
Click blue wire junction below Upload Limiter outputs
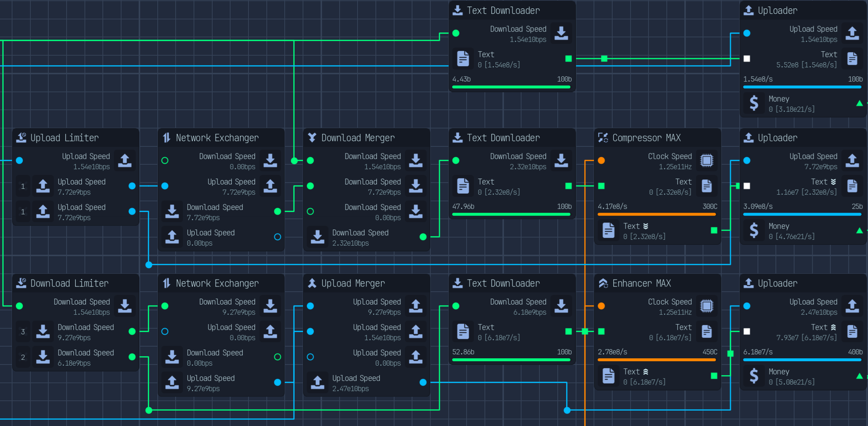(x=149, y=265)
